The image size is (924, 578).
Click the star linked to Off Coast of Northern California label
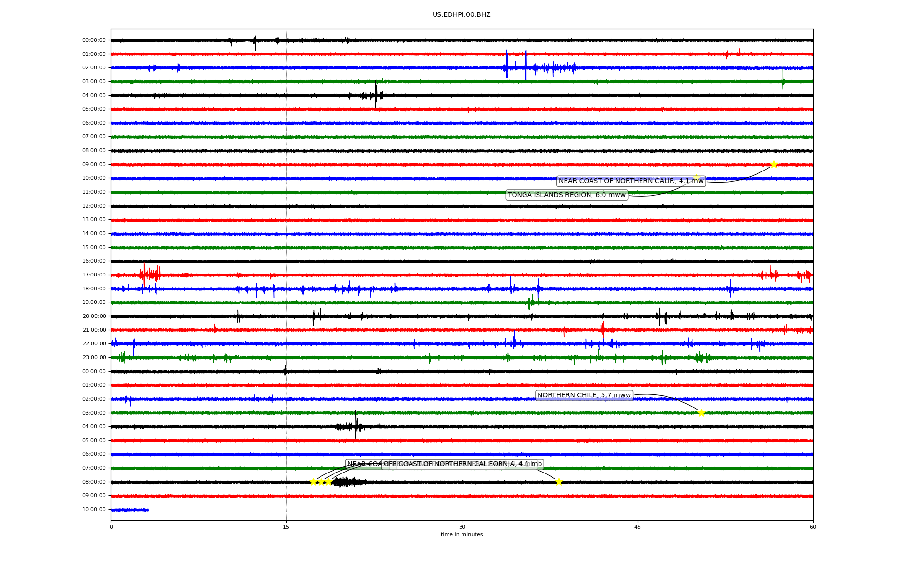pyautogui.click(x=559, y=482)
